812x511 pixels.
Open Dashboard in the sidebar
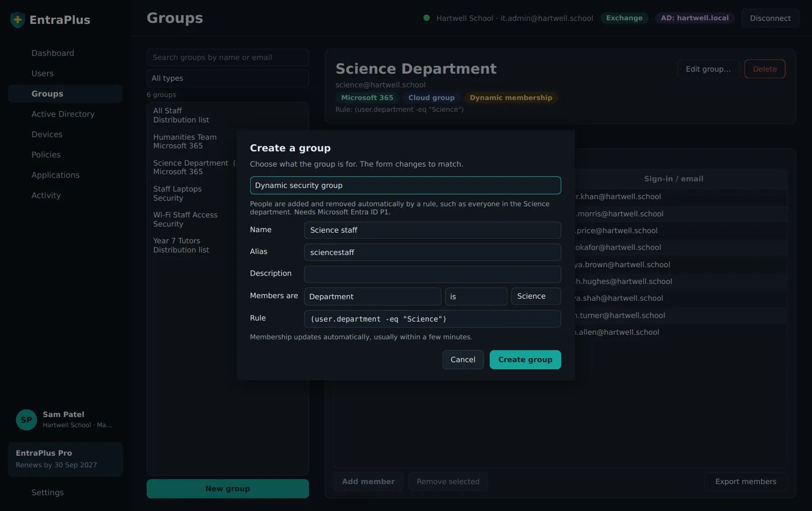coord(65,53)
